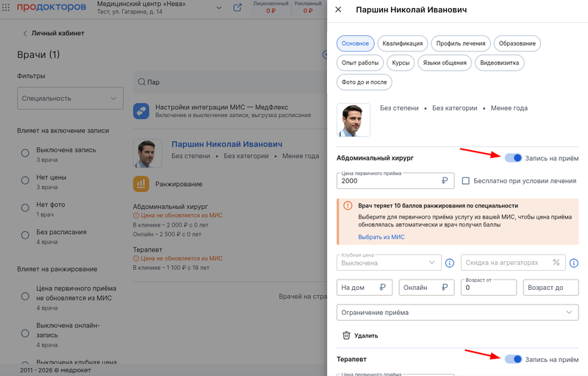Screen dimensions: 588x376
Task: Toggle Запись на приём for Терапевт
Action: click(x=513, y=359)
